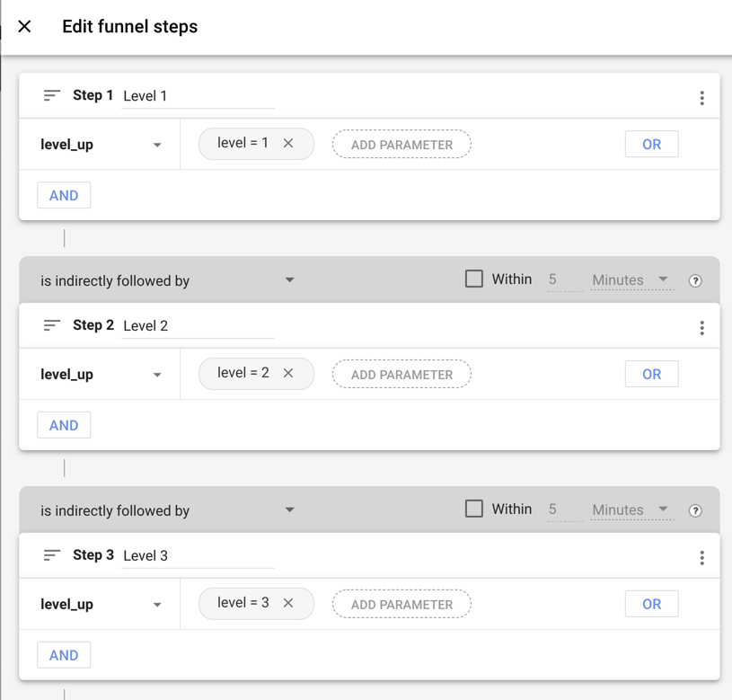Open Step 3 three-dot options menu
This screenshot has width=732, height=700.
tap(701, 558)
